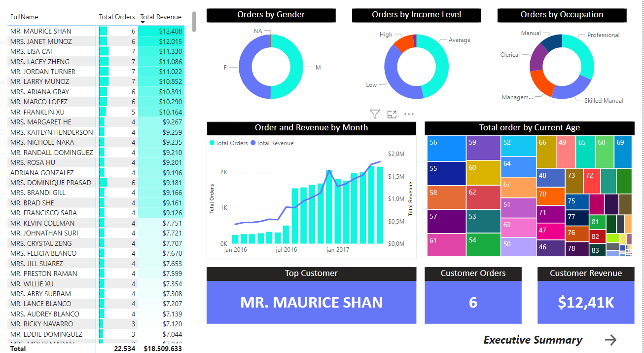Click the Customer Orders card value 6

(473, 302)
